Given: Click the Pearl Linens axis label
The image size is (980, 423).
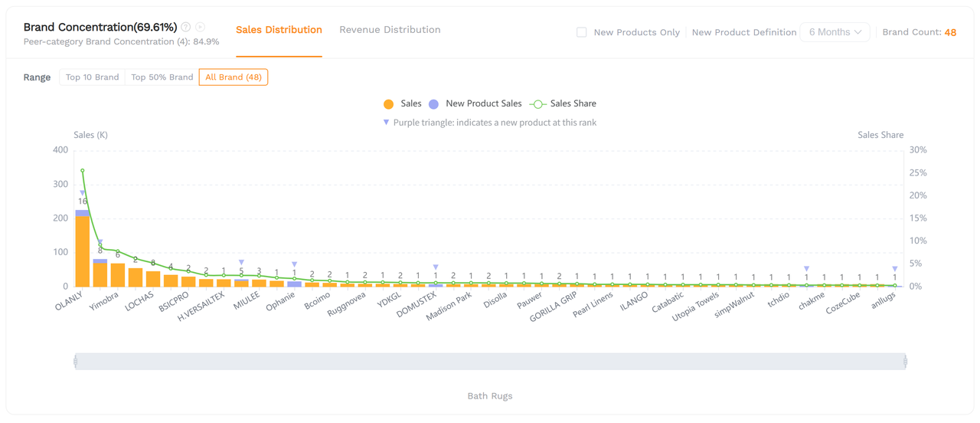Looking at the screenshot, I should (593, 304).
